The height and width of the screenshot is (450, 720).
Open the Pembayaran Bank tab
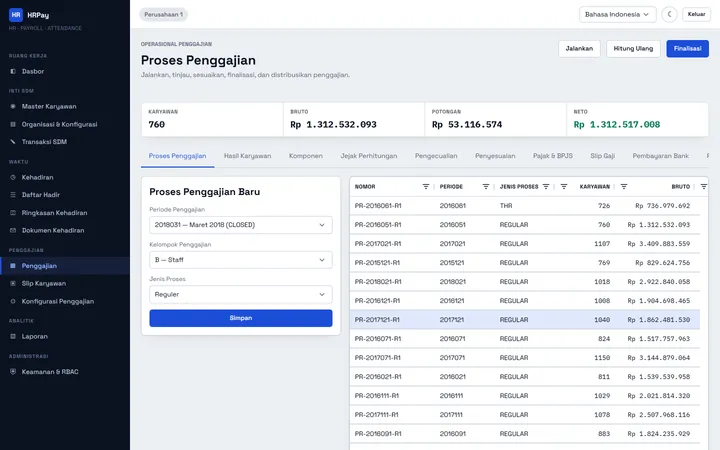[660, 156]
